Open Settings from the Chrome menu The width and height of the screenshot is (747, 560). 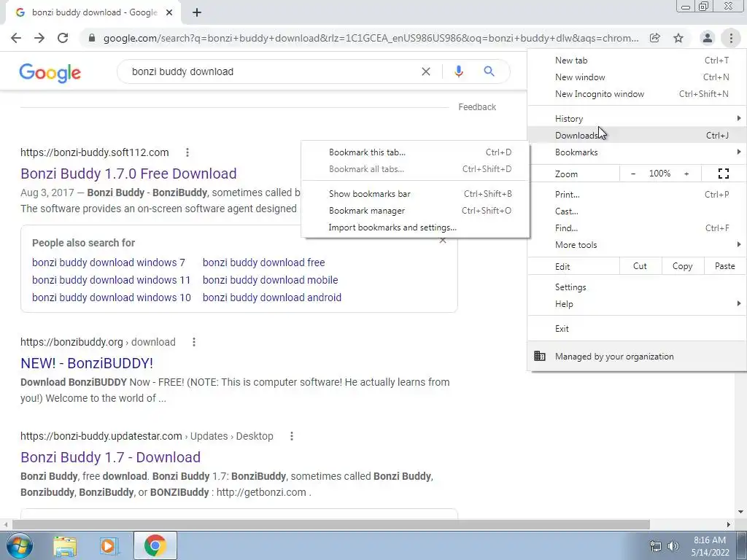(x=637, y=287)
